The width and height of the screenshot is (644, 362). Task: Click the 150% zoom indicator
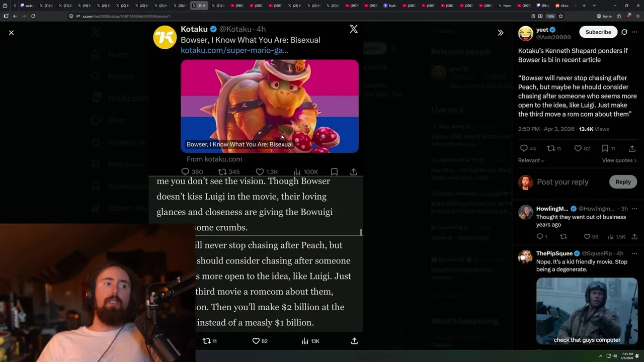point(551,16)
